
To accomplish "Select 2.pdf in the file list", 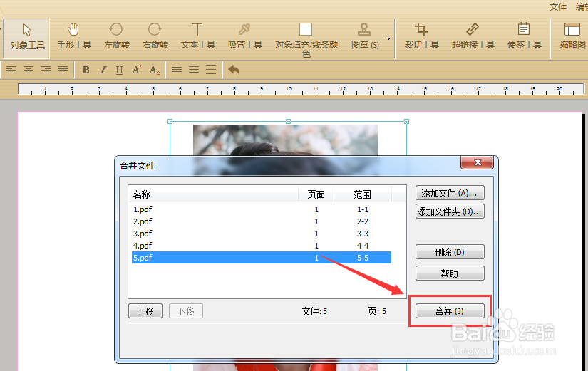I will (262, 221).
